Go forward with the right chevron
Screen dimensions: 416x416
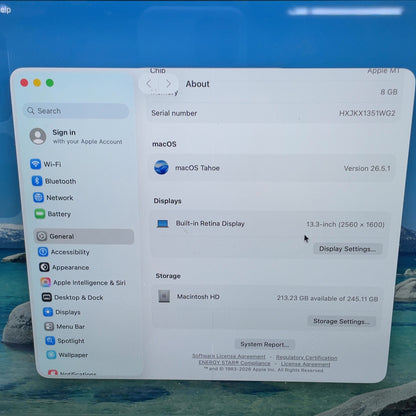(168, 84)
